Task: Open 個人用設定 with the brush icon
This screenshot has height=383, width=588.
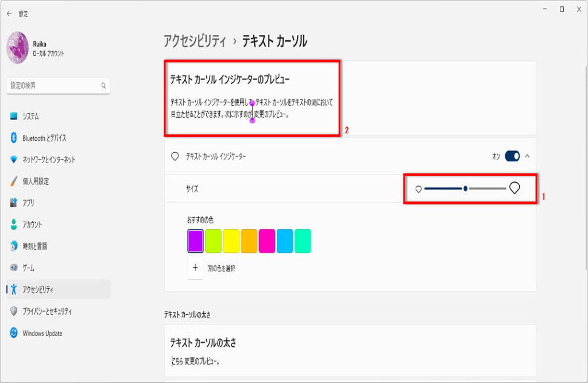Action: tap(14, 181)
